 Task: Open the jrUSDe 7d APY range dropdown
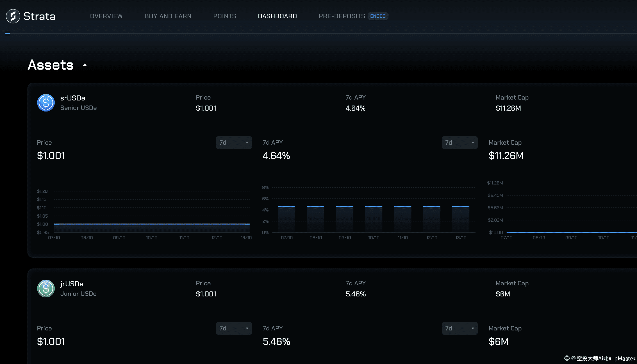click(459, 328)
